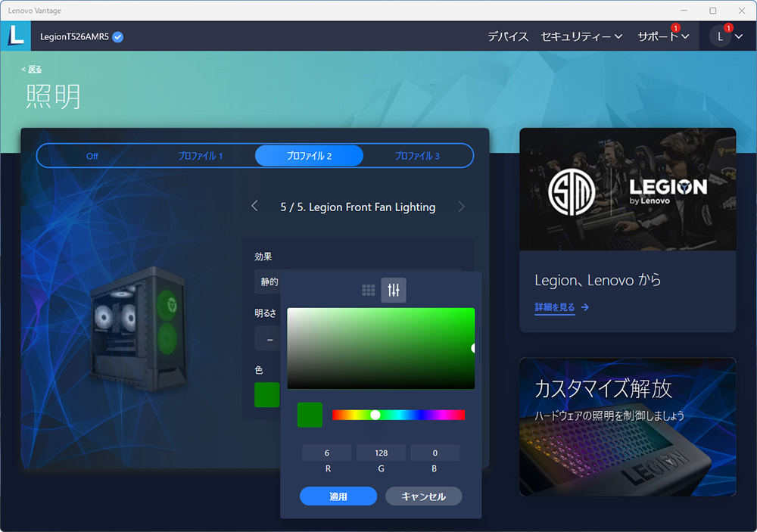
Task: Click the 適用 apply button
Action: pyautogui.click(x=338, y=496)
